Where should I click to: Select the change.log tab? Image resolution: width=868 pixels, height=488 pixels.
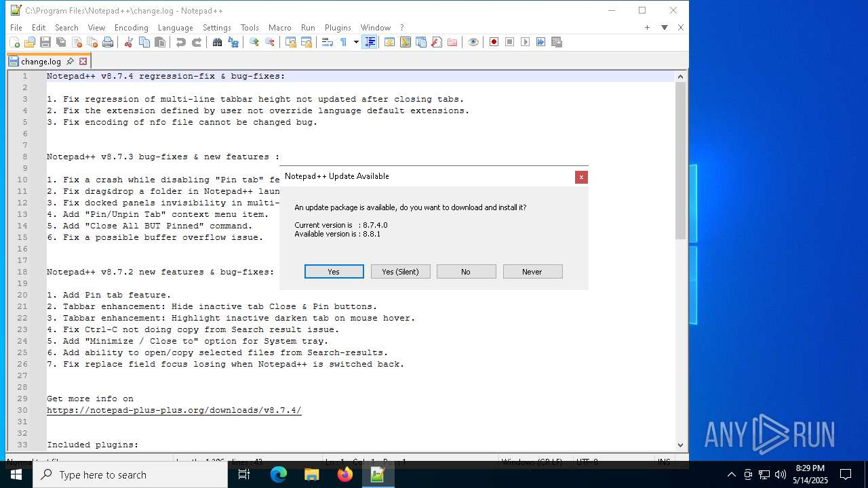(x=41, y=61)
